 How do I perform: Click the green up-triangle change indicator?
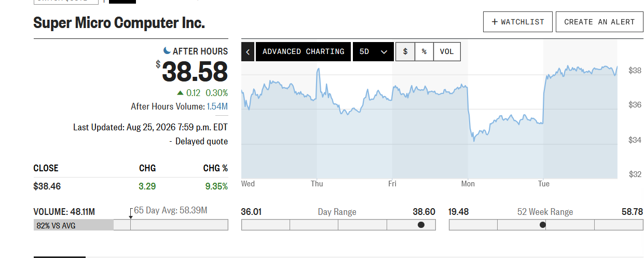tap(180, 93)
